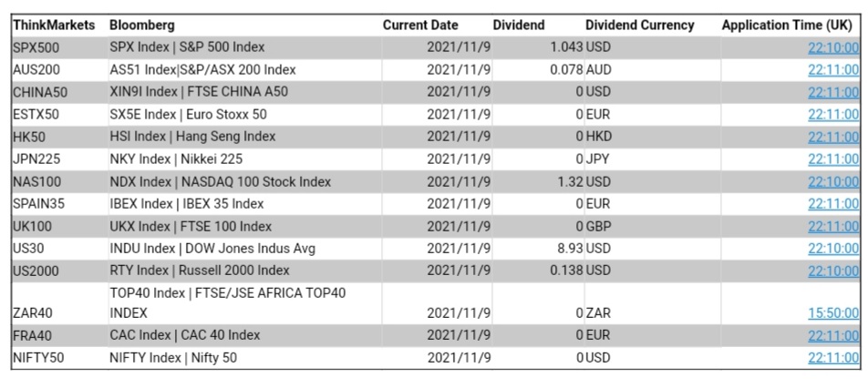Select the ThinkMarkets column header

(54, 26)
